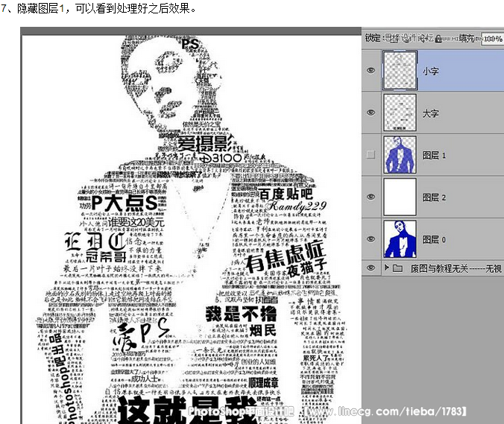504x424 pixels.
Task: Select the white 图层 2 thumbnail
Action: point(400,197)
